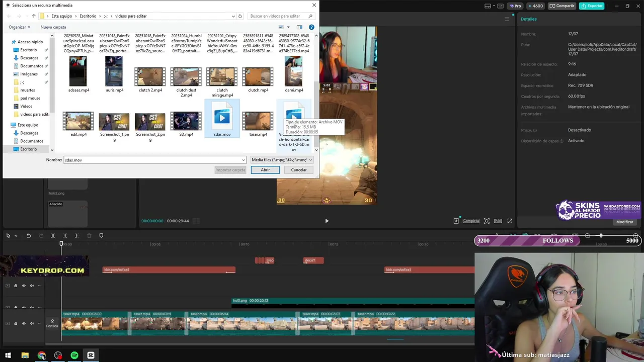Open the keyboard shortcuts icon in title bar
Image resolution: width=644 pixels, height=362 pixels.
[x=501, y=6]
